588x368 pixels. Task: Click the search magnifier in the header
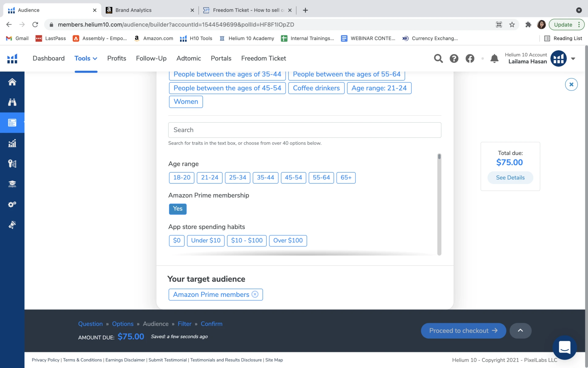pyautogui.click(x=438, y=58)
